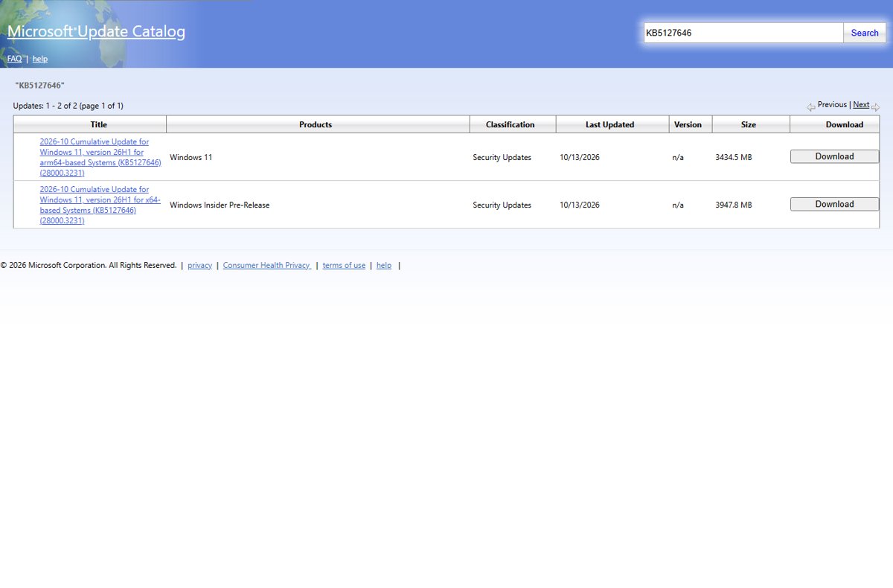Open the help link in header
The width and height of the screenshot is (893, 588).
point(40,59)
